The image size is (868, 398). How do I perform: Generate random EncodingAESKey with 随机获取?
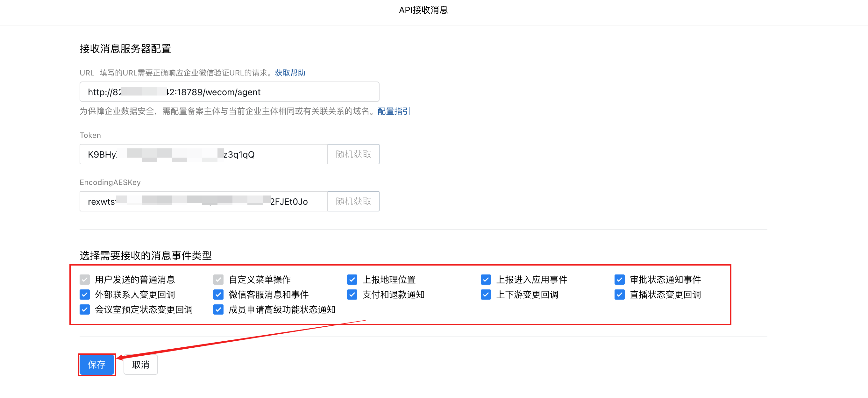tap(353, 202)
